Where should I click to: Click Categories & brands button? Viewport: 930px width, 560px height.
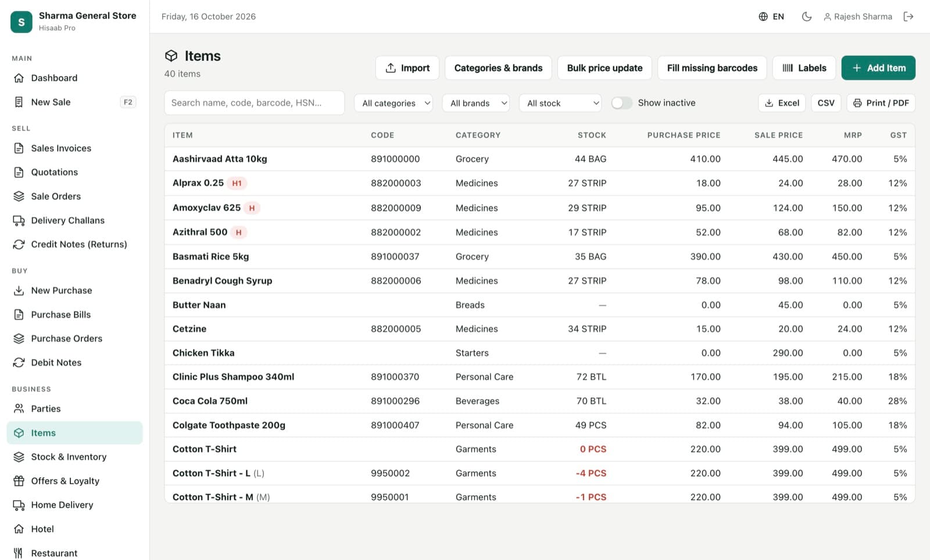(x=498, y=68)
